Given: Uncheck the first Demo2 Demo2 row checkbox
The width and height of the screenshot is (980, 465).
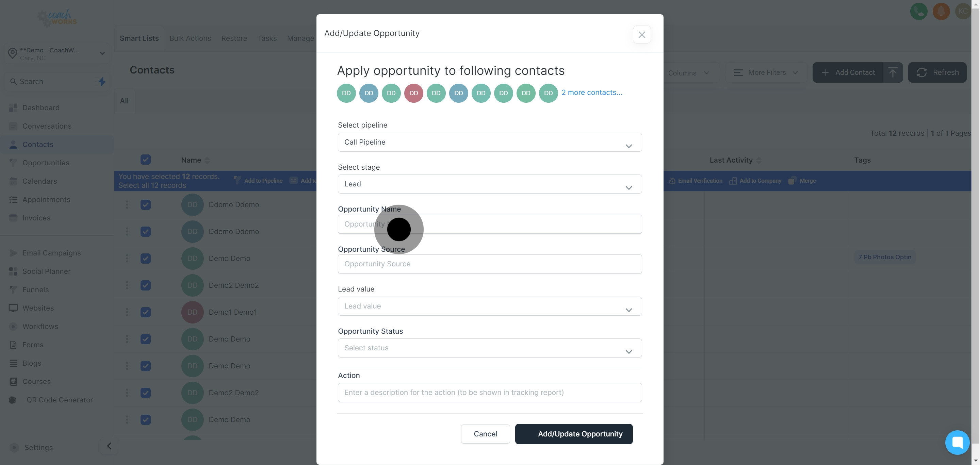Looking at the screenshot, I should 145,285.
